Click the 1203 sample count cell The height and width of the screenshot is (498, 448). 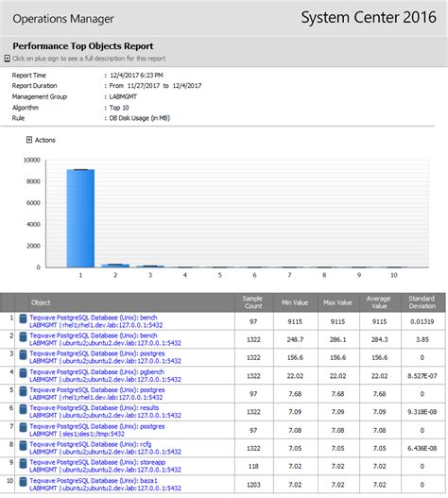[253, 485]
